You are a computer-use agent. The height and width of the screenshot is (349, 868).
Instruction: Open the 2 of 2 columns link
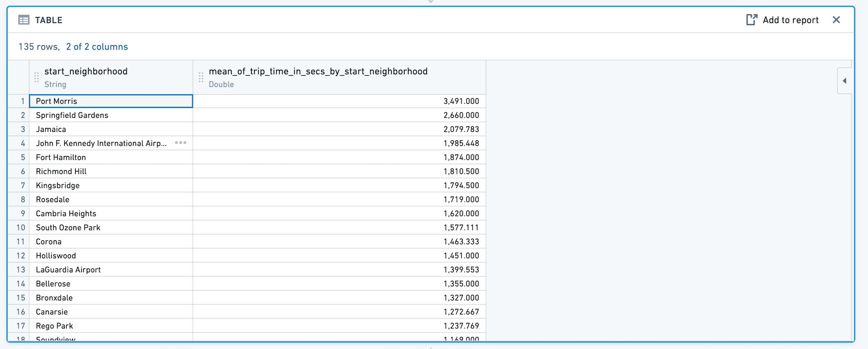coord(97,47)
